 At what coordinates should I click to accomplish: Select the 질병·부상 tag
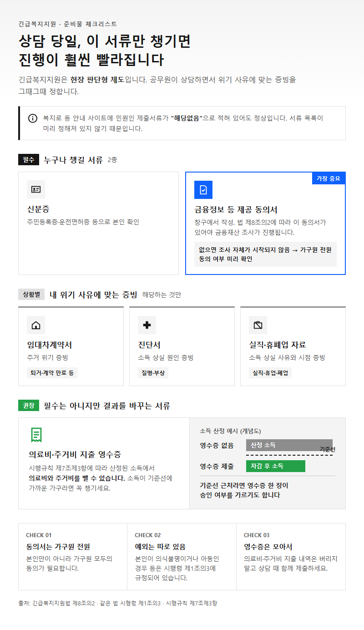pyautogui.click(x=153, y=373)
